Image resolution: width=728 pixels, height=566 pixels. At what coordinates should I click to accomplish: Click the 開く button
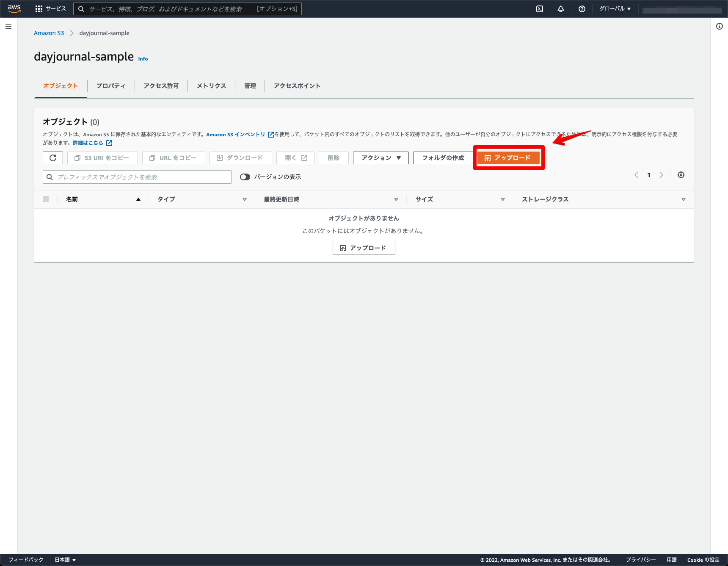click(295, 158)
